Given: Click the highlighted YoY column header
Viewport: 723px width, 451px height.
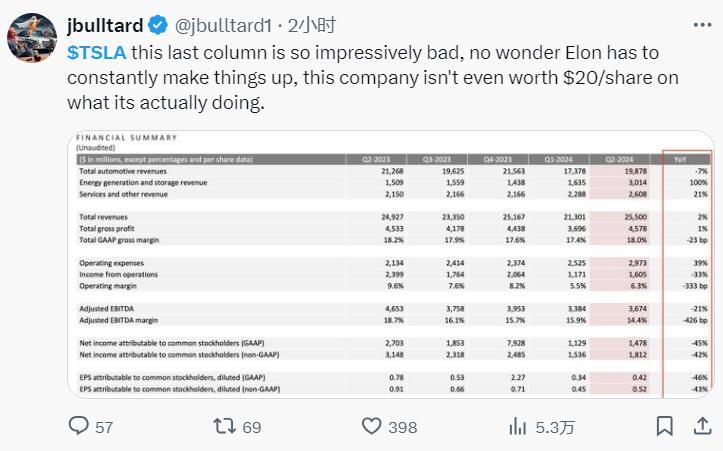Looking at the screenshot, I should coord(686,158).
